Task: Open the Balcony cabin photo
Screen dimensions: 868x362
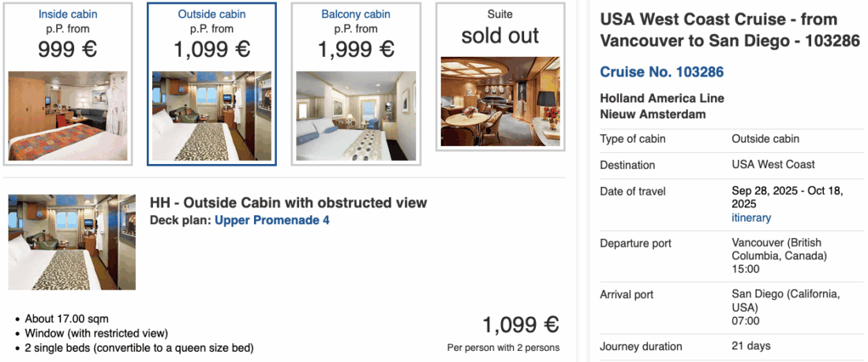Action: pos(356,115)
